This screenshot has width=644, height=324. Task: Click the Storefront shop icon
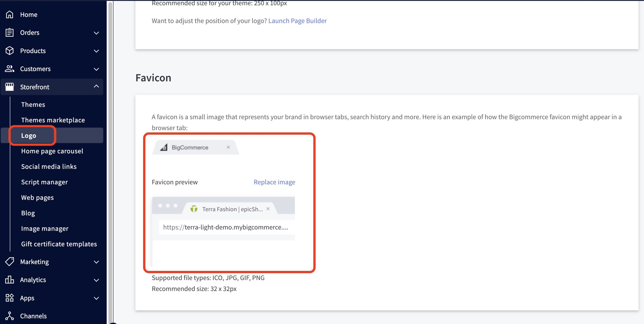(10, 87)
